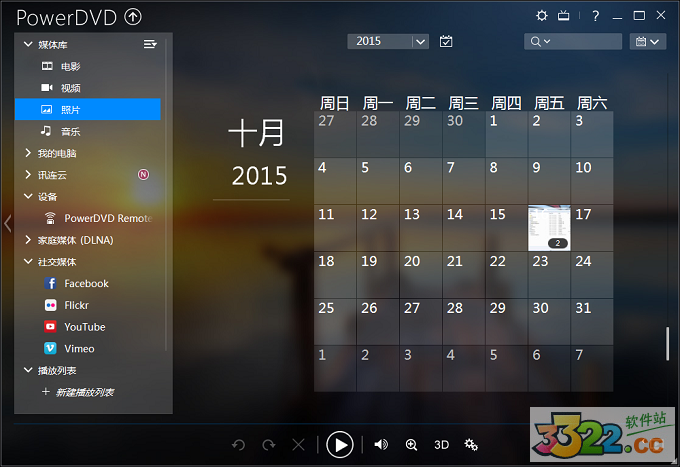
Task: Mute the volume speaker icon
Action: click(381, 444)
